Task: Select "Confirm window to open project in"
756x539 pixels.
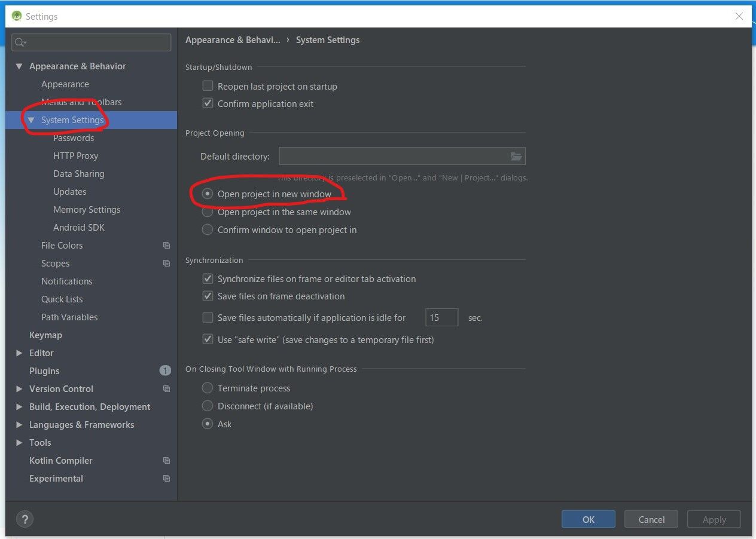Action: point(207,229)
